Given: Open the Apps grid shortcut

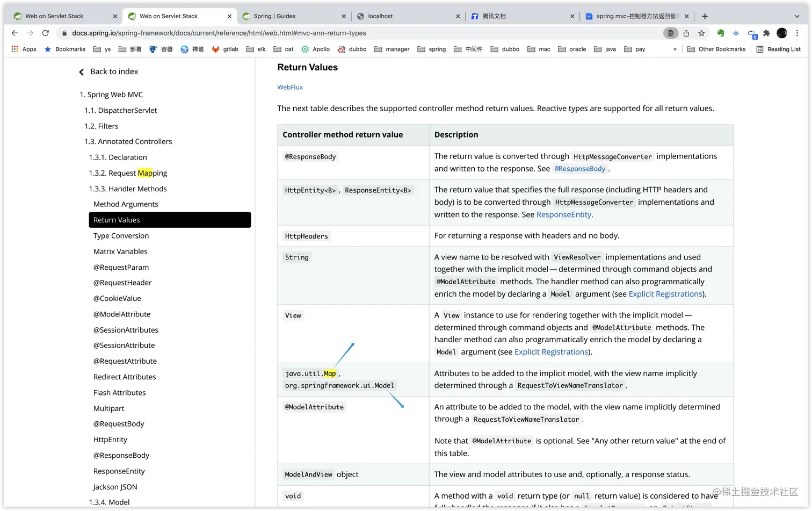Looking at the screenshot, I should (24, 49).
